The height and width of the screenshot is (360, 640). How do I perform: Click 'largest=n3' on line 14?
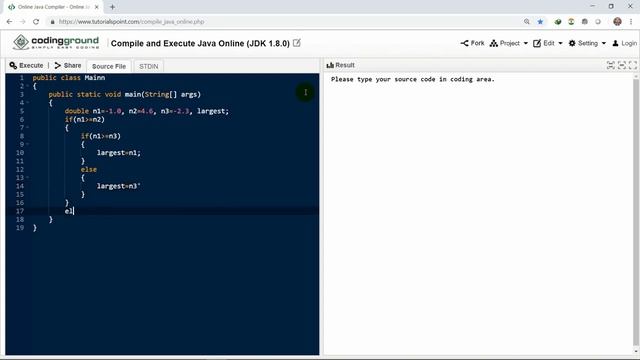[116, 186]
